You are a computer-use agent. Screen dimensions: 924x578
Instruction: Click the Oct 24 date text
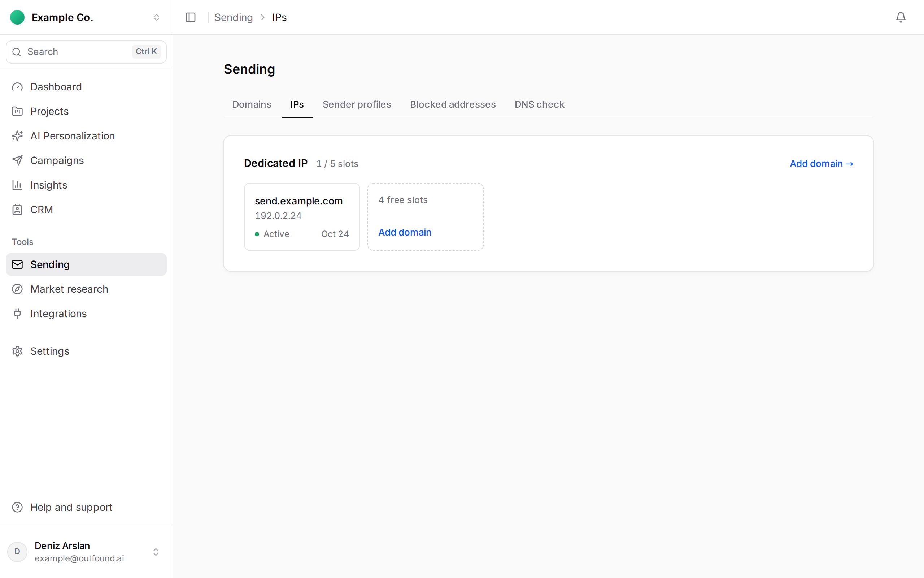(335, 234)
